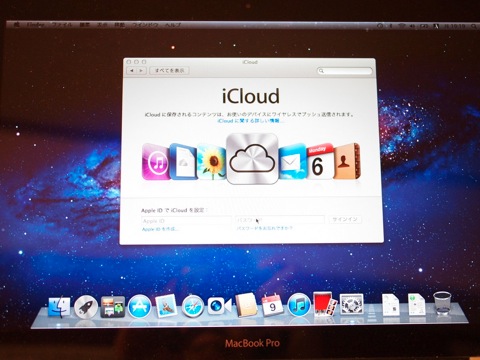Click the System Preferences search field
480x360 pixels.
(344, 71)
